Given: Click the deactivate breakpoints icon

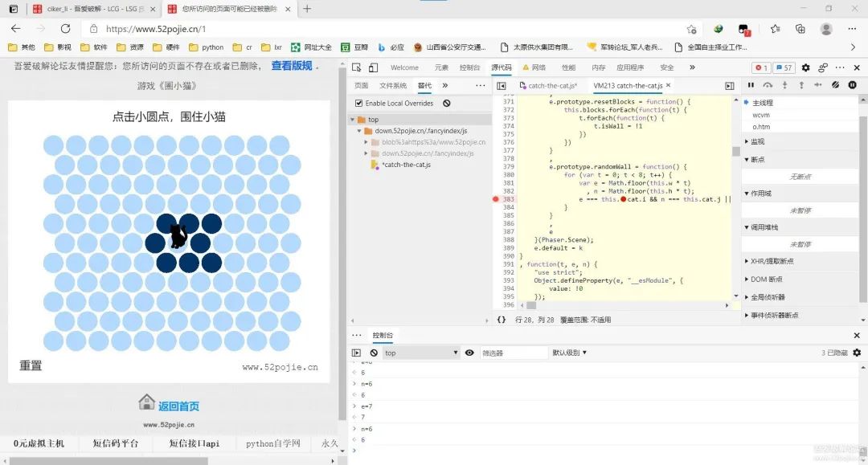Looking at the screenshot, I should click(x=835, y=85).
